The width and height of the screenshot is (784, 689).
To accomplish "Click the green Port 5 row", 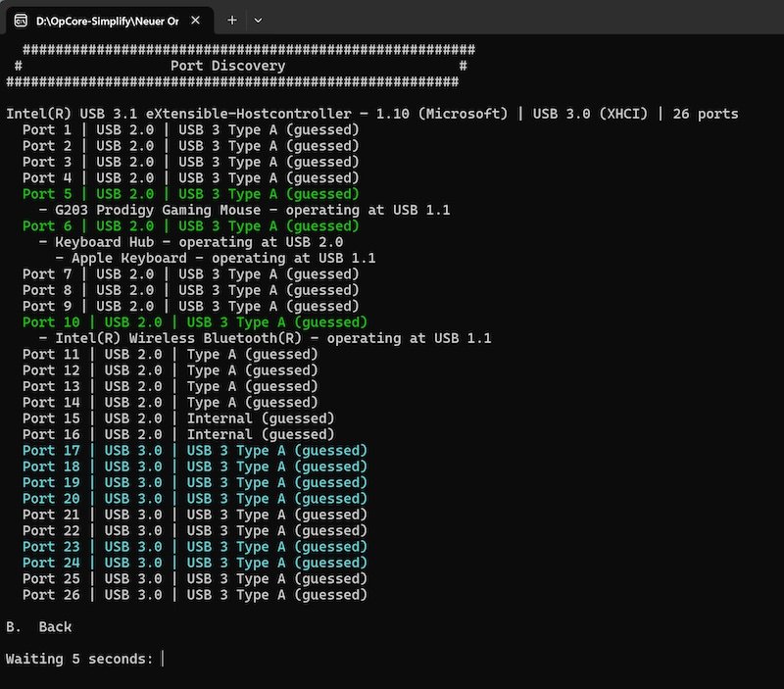I will [x=190, y=194].
